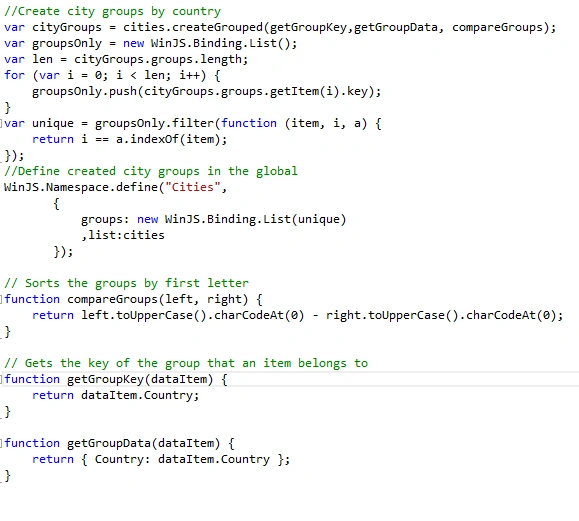Click the 'compareGroups' argument in createGrouped call
The height and width of the screenshot is (521, 579).
(497, 27)
